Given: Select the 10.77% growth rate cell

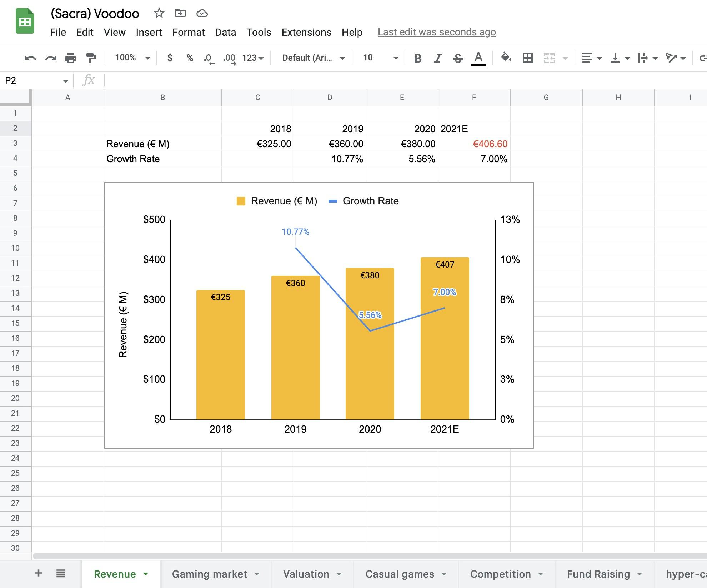Looking at the screenshot, I should pos(330,159).
